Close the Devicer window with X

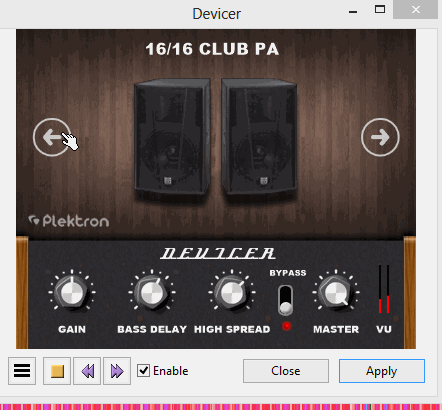point(415,10)
